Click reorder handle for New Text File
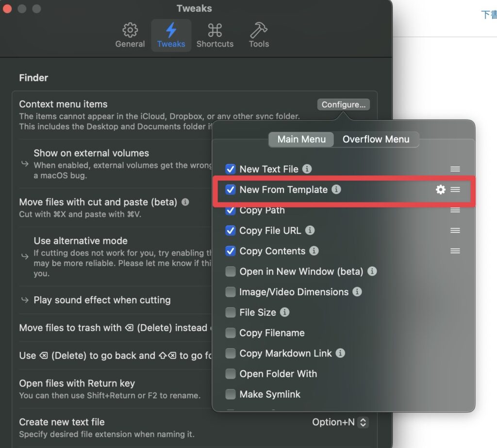 pos(455,169)
